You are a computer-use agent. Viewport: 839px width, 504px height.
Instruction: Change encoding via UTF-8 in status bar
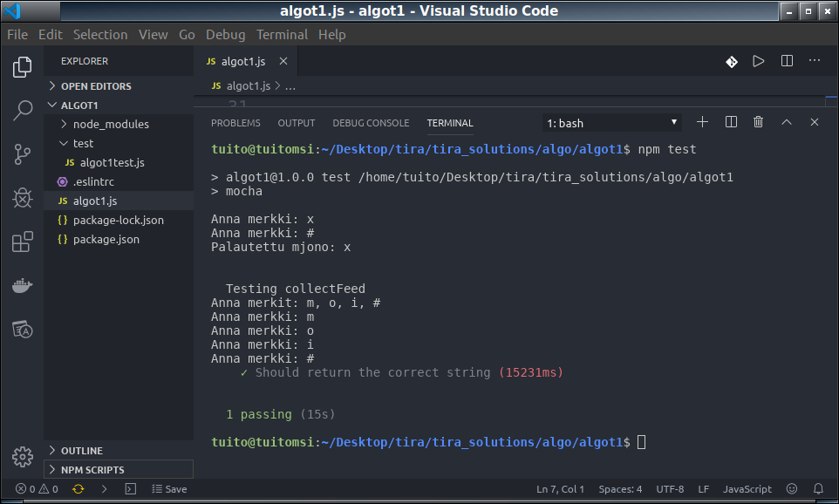(x=670, y=489)
